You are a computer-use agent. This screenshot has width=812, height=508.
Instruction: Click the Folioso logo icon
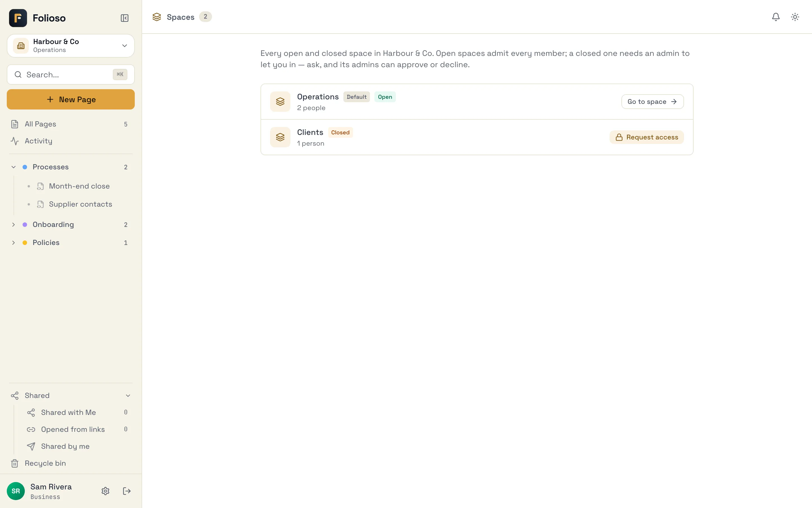click(x=18, y=18)
